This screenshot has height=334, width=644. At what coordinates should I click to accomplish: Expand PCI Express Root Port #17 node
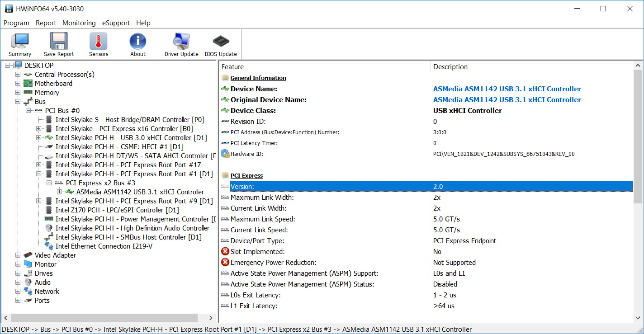pyautogui.click(x=38, y=165)
